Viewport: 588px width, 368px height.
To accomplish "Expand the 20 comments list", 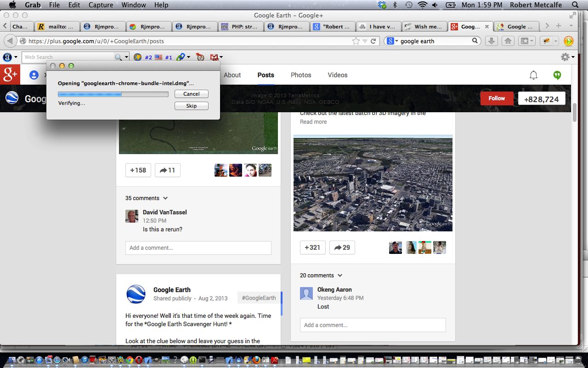I will [x=321, y=276].
